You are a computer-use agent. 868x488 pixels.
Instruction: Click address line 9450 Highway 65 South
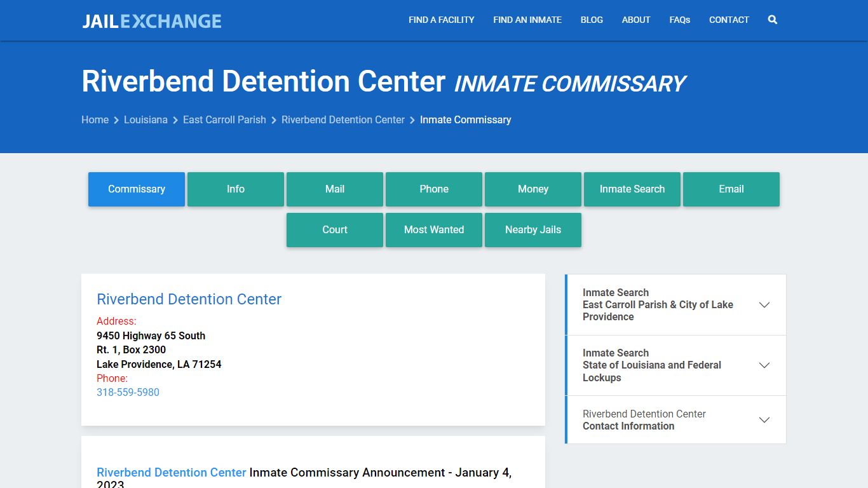tap(151, 335)
